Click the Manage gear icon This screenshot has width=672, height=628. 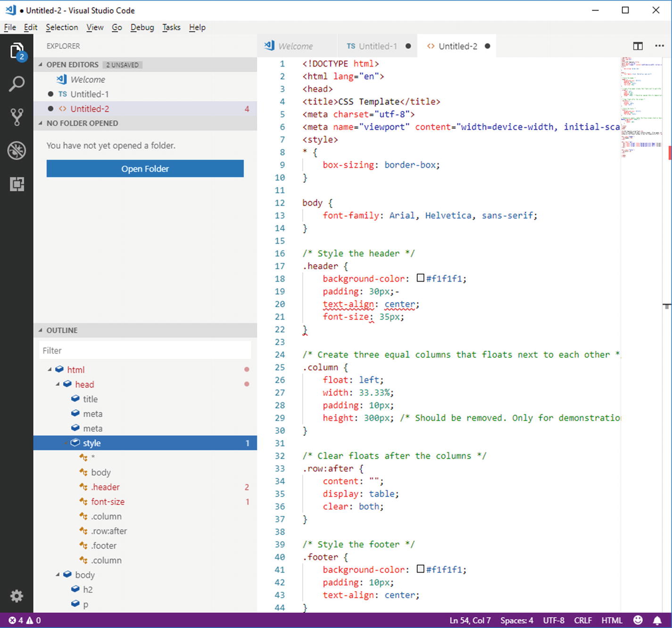(17, 596)
